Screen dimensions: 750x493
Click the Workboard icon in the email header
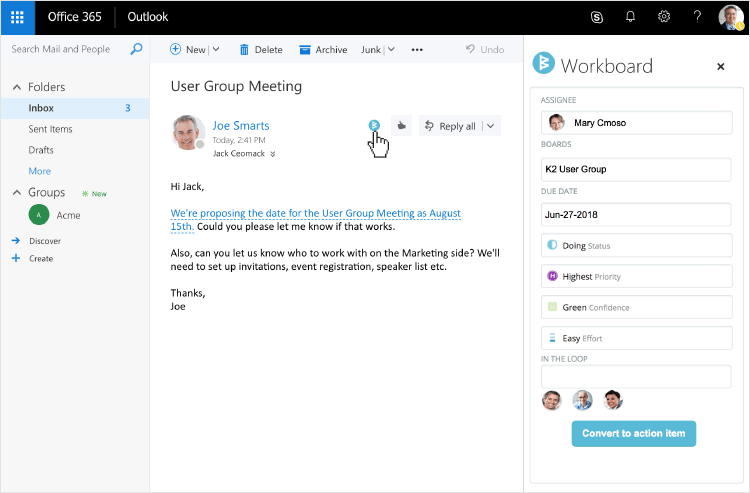pyautogui.click(x=374, y=125)
